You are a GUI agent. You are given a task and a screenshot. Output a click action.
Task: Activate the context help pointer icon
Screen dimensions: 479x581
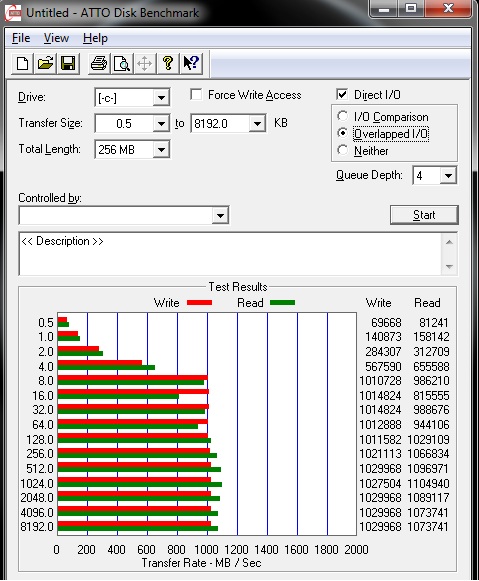tap(191, 63)
